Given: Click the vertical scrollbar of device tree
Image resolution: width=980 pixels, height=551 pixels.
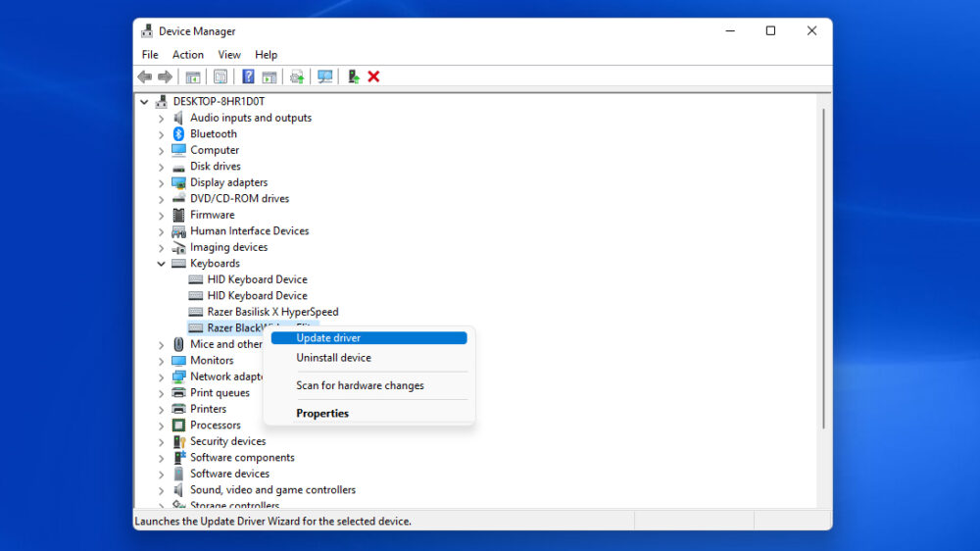Looking at the screenshot, I should (823, 269).
